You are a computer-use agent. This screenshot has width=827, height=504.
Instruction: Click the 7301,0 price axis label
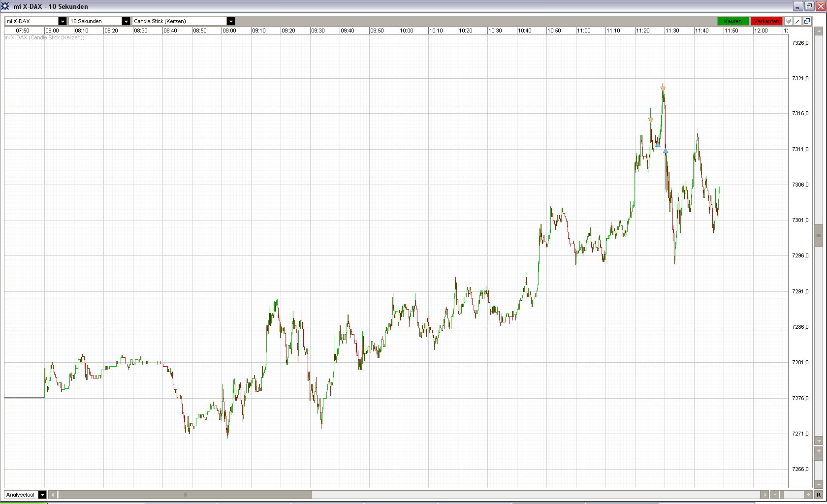pos(800,220)
